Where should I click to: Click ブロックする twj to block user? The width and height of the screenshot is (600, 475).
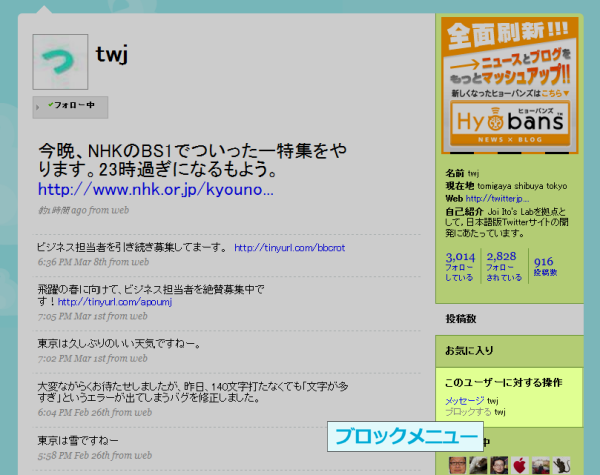pyautogui.click(x=475, y=412)
